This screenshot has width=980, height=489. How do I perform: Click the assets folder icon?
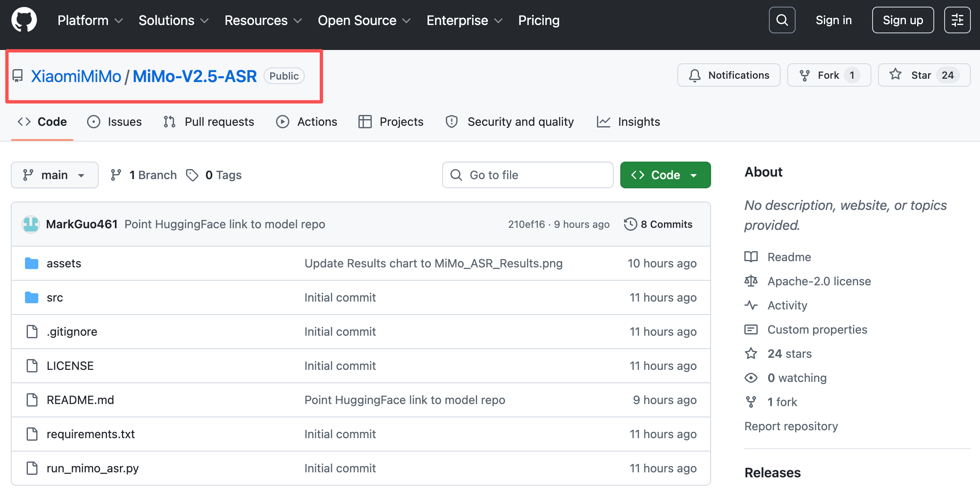pos(32,263)
